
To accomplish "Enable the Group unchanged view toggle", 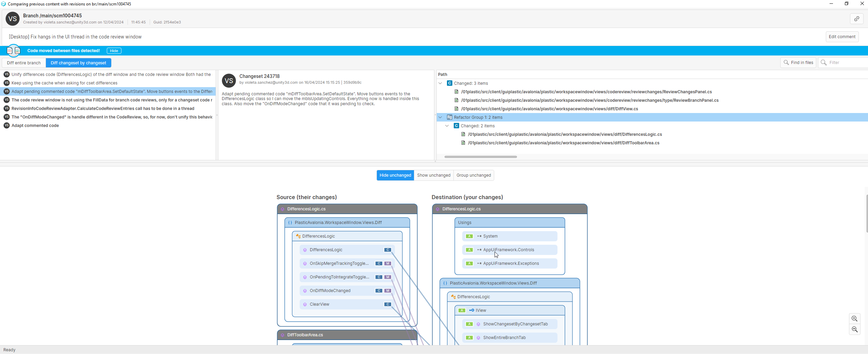I will (473, 175).
